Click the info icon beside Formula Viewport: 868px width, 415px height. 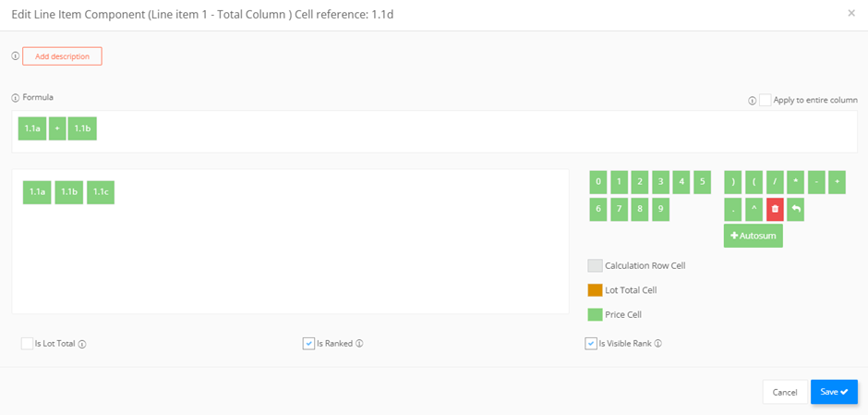click(16, 98)
